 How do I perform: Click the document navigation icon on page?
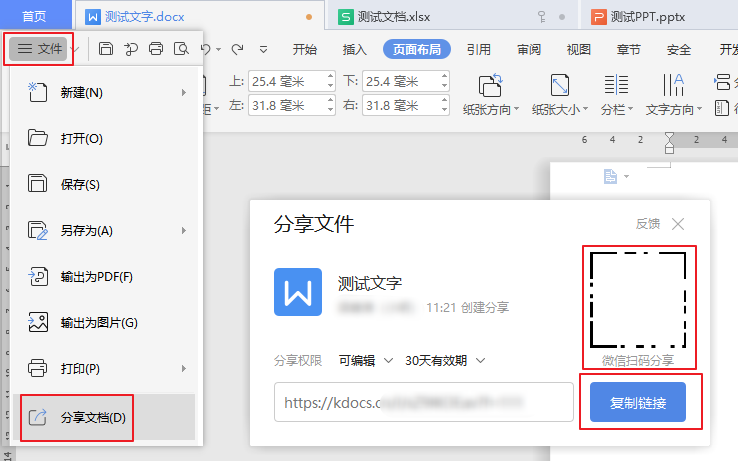tap(610, 177)
